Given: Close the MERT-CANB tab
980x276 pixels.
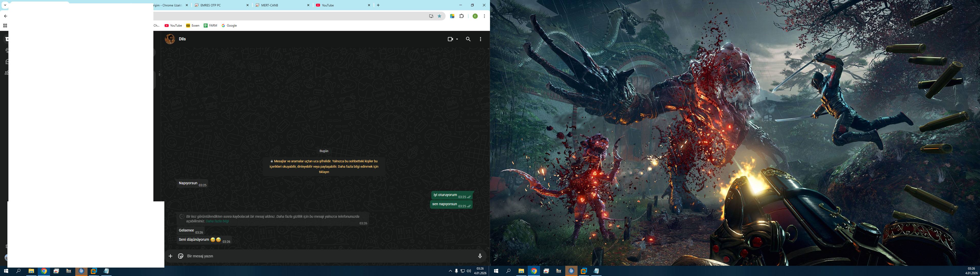Looking at the screenshot, I should (309, 5).
